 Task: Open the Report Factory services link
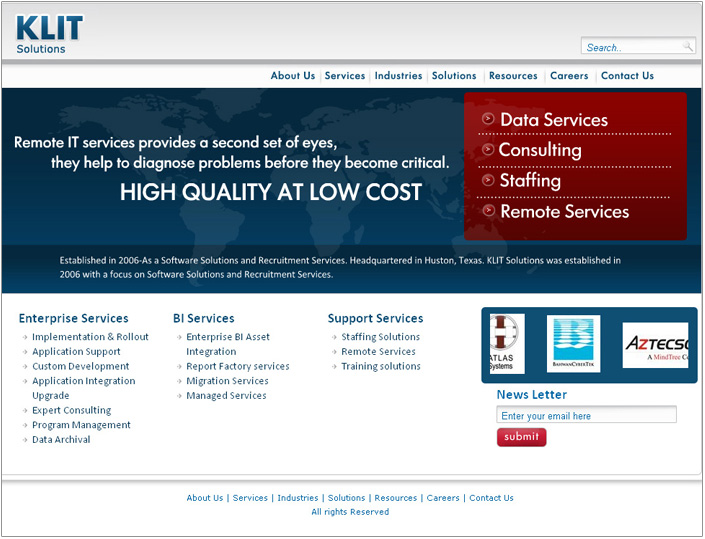(x=237, y=367)
